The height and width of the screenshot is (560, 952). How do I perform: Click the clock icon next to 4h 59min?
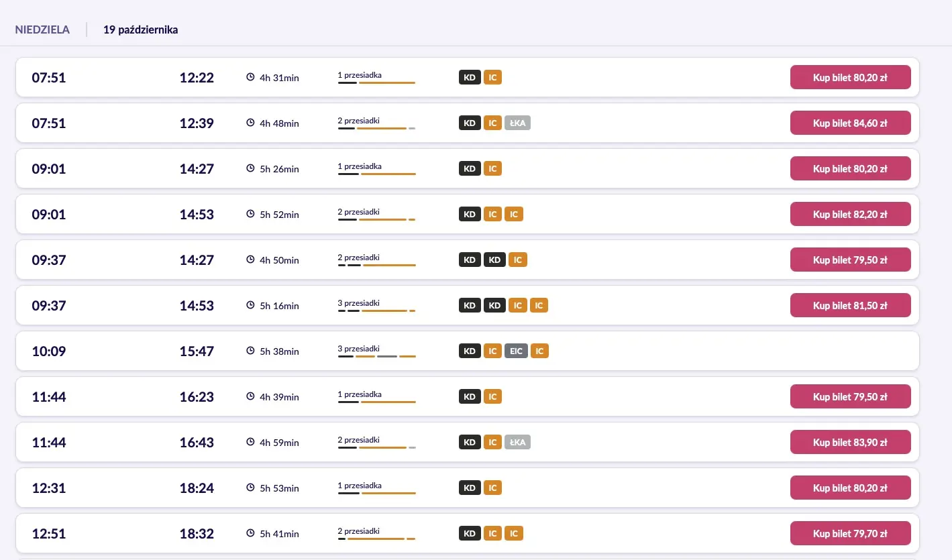click(251, 442)
